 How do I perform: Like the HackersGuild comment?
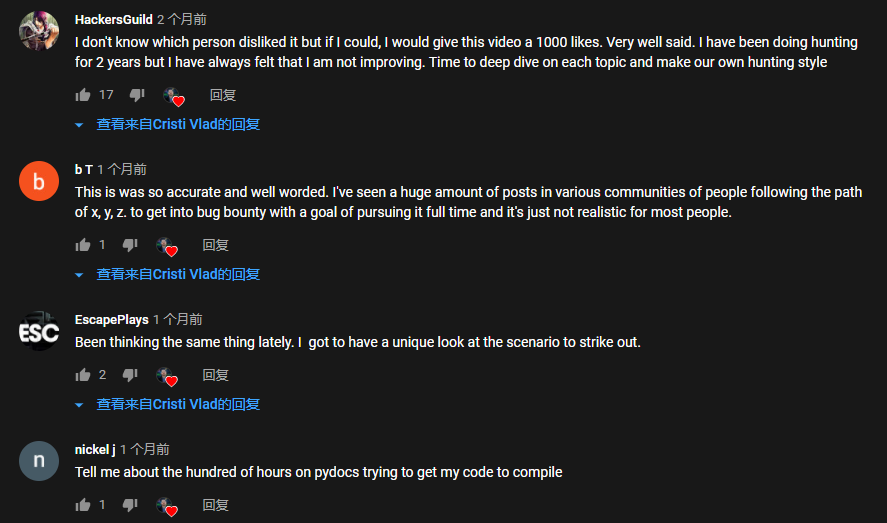pyautogui.click(x=83, y=95)
